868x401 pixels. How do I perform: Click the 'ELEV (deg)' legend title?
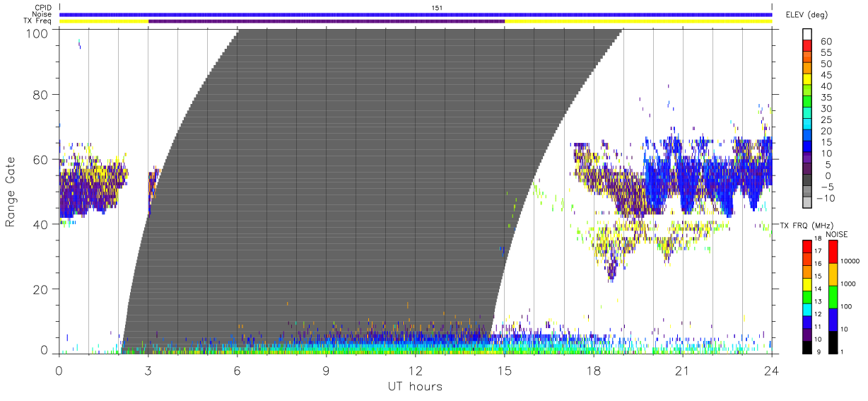click(807, 15)
